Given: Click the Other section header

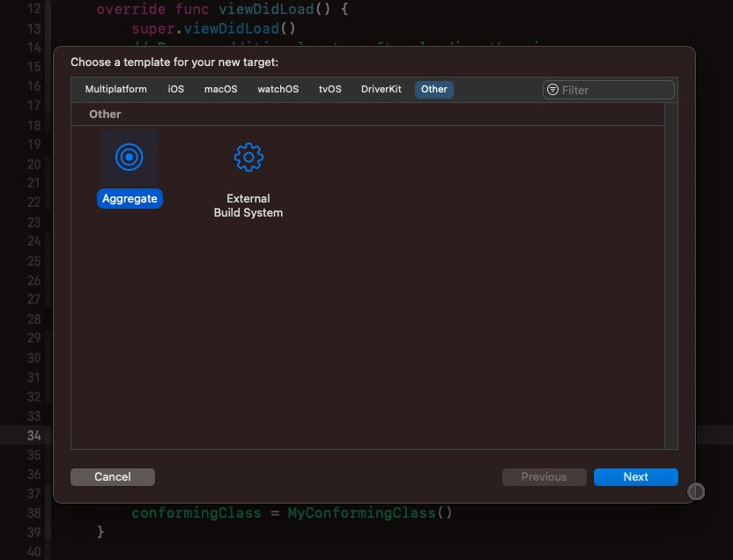Looking at the screenshot, I should [x=105, y=114].
